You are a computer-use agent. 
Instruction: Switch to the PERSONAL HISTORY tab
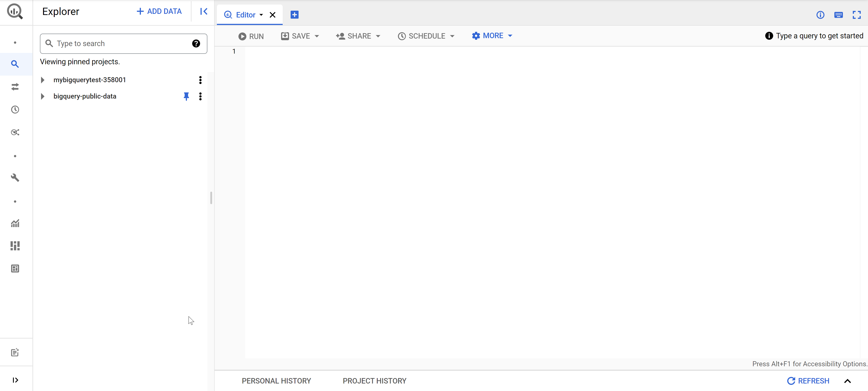[x=276, y=381]
